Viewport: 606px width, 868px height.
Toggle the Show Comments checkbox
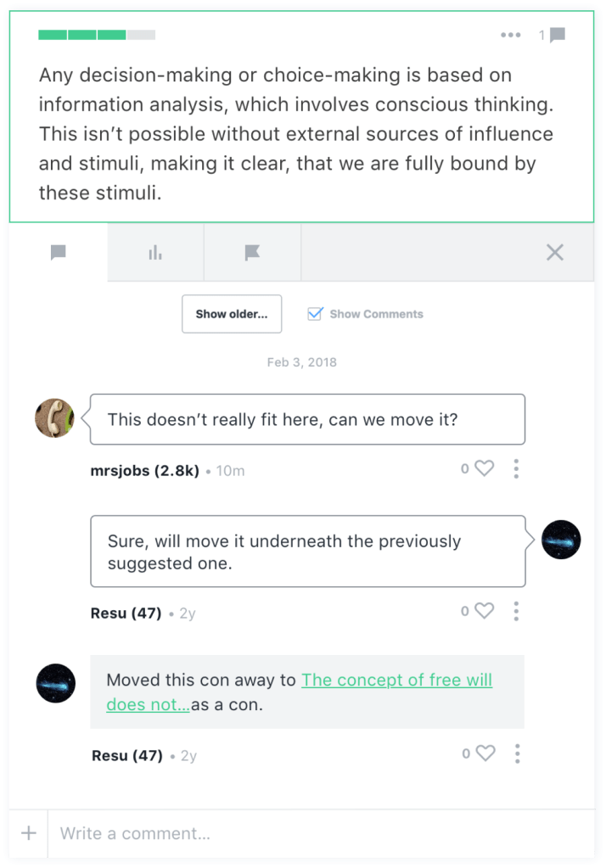pyautogui.click(x=315, y=314)
